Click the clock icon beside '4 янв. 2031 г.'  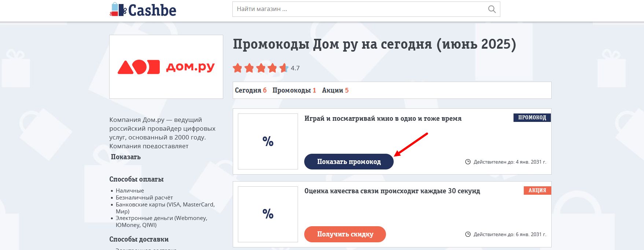pyautogui.click(x=468, y=162)
